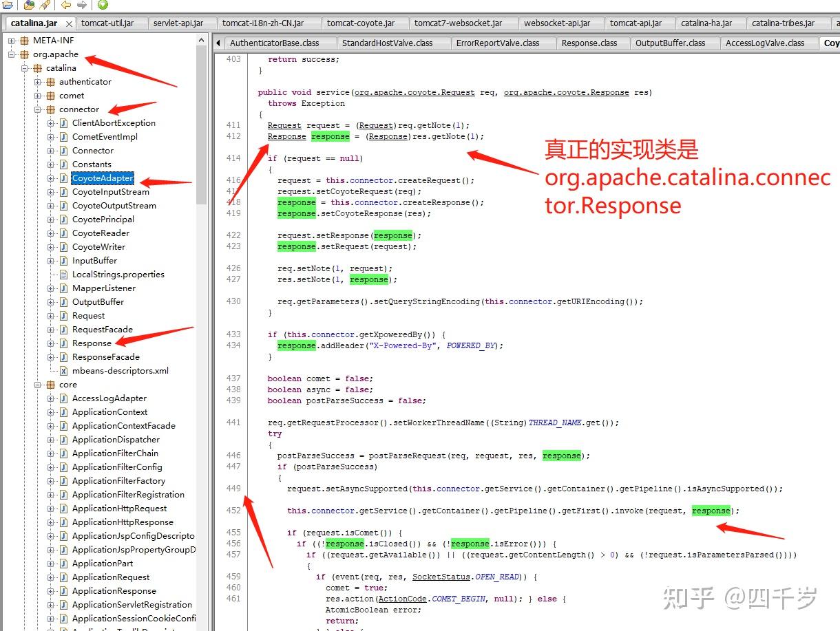Viewport: 840px width, 631px height.
Task: Click the THREAD_NAME constant in code
Action: coord(556,423)
